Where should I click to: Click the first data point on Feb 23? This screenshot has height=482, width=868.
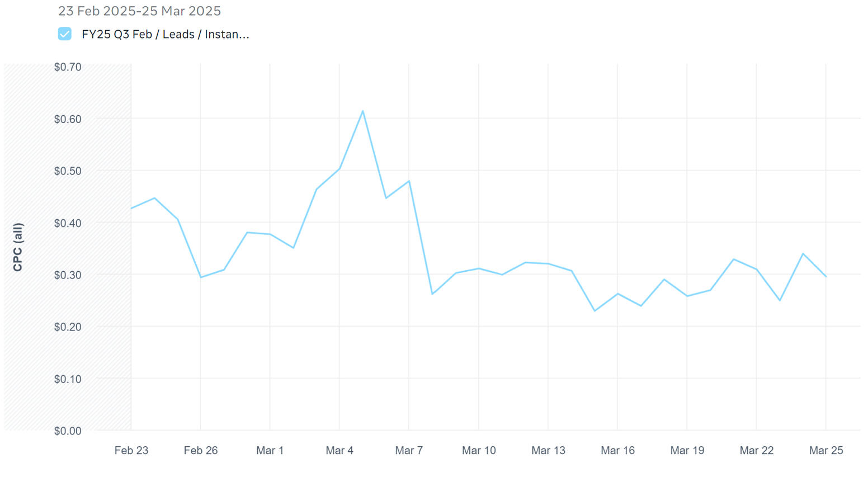[131, 209]
